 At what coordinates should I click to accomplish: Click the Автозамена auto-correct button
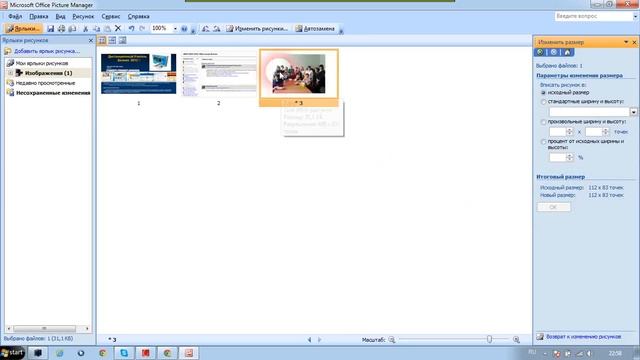[x=315, y=29]
